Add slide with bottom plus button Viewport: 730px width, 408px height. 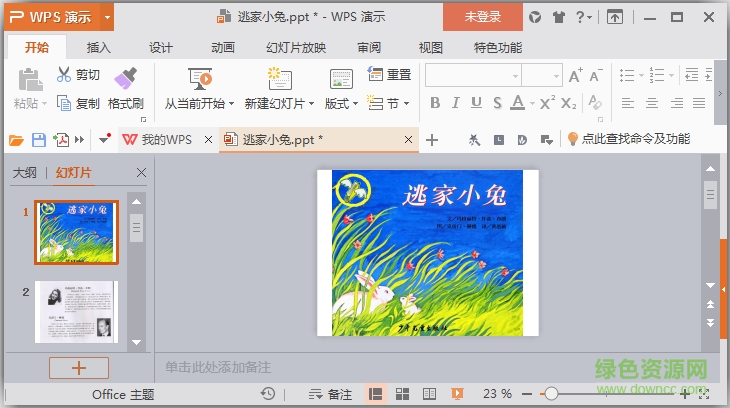tap(79, 368)
